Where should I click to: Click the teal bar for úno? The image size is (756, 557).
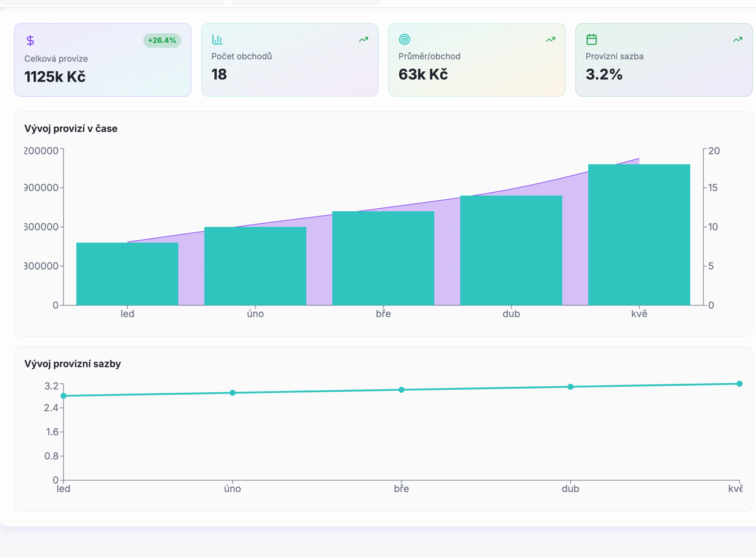click(255, 266)
